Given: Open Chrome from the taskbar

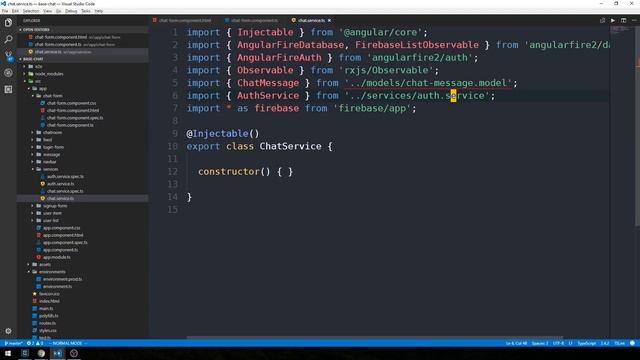Looking at the screenshot, I should coord(41,353).
